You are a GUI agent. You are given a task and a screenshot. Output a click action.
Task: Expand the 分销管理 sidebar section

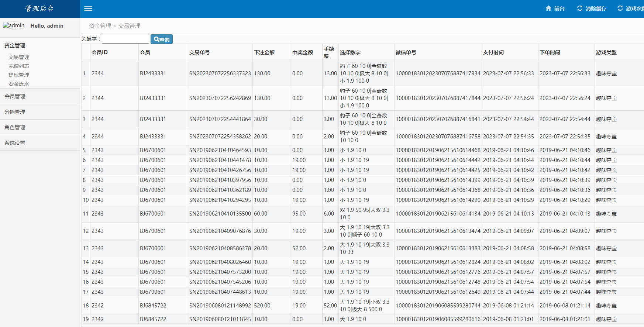click(15, 112)
